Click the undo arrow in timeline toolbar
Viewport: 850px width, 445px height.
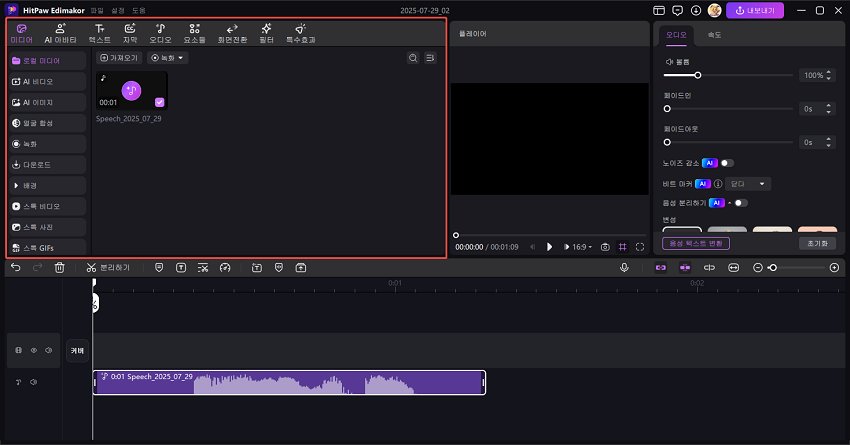tap(15, 267)
